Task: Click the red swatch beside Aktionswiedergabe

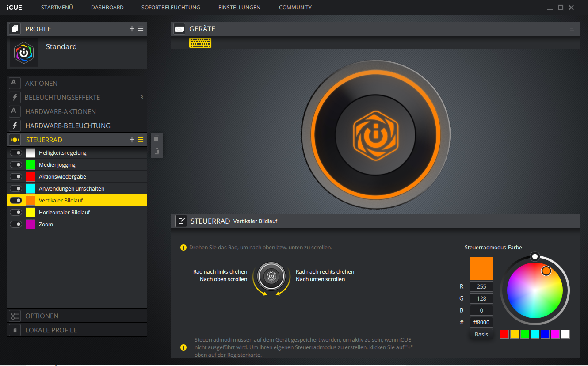Action: [31, 176]
